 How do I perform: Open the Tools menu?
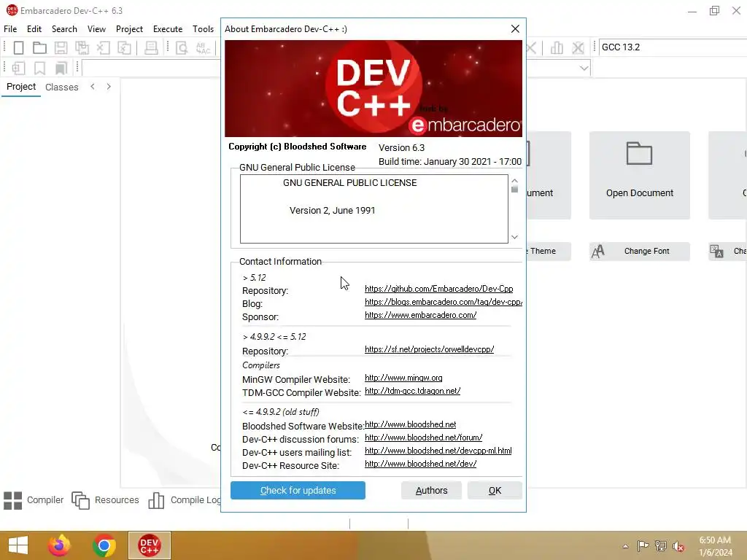point(203,29)
